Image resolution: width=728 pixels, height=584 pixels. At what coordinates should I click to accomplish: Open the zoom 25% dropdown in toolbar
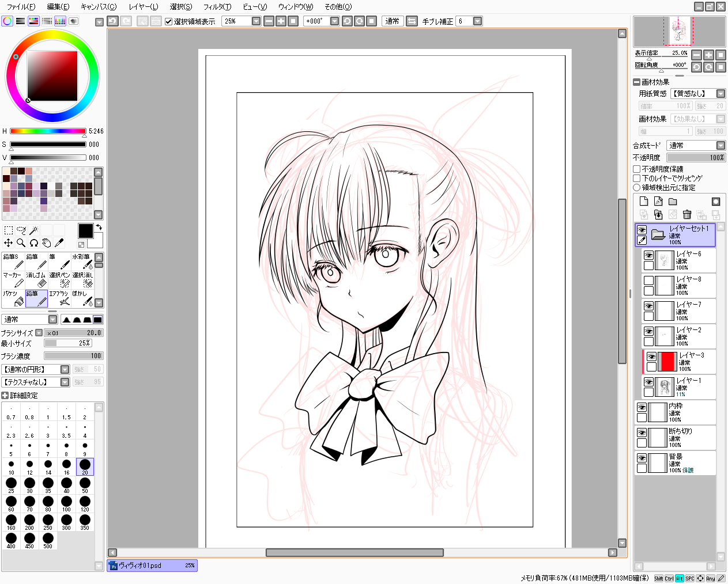[x=257, y=21]
